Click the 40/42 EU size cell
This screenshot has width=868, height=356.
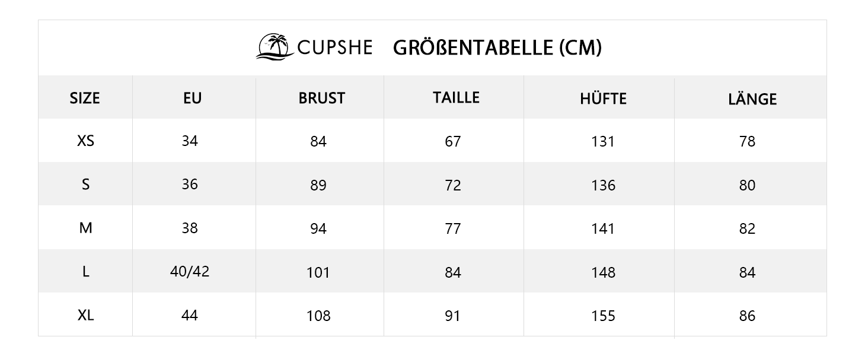click(190, 271)
